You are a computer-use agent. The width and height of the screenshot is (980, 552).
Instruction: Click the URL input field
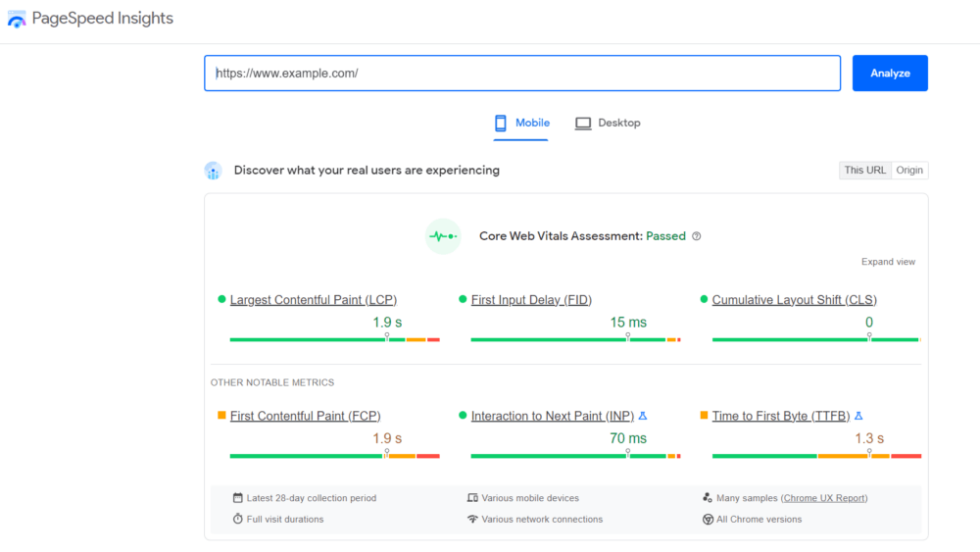point(521,74)
